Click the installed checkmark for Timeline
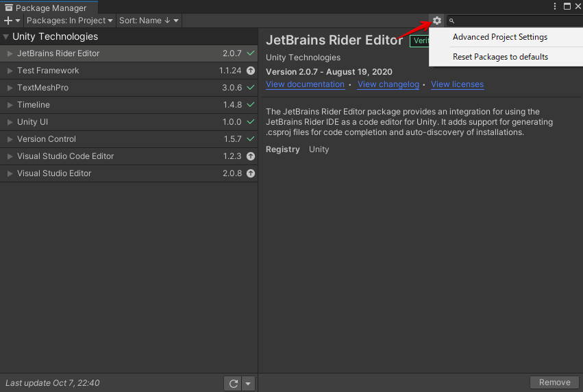This screenshot has width=583, height=392. tap(251, 104)
